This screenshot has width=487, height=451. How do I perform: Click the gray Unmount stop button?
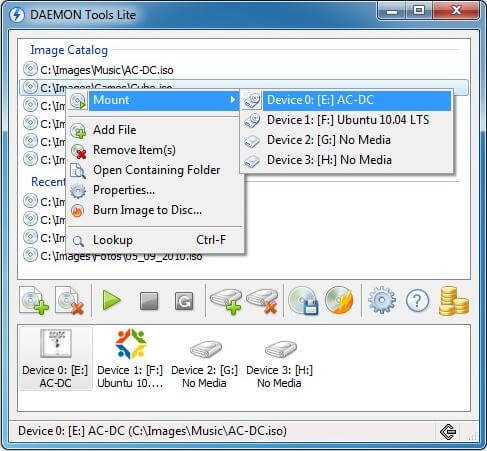click(149, 301)
